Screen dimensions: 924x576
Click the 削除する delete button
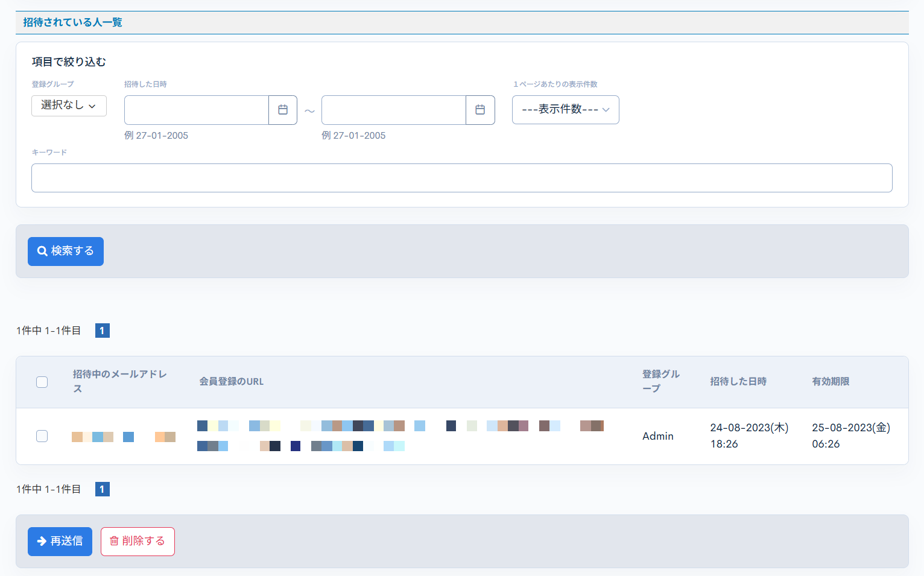click(x=138, y=542)
